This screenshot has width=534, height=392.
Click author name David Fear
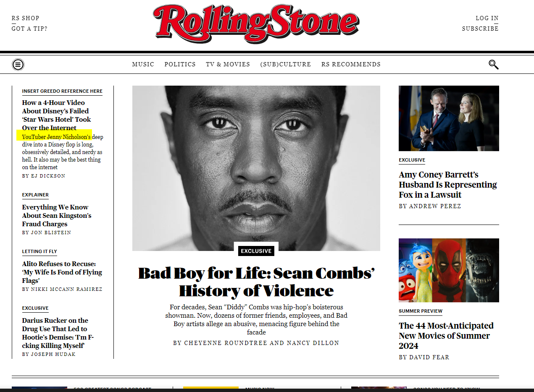(x=429, y=357)
